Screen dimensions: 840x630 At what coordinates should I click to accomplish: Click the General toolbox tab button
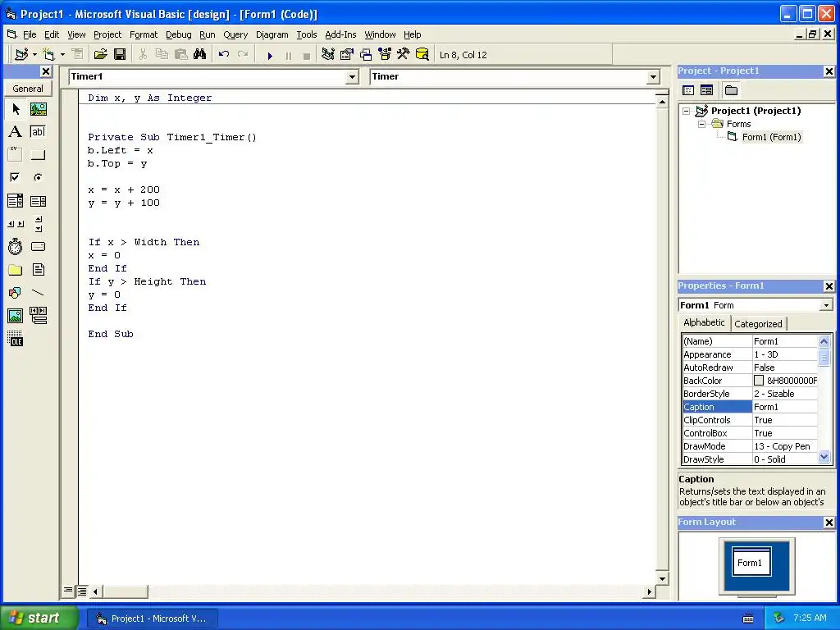point(28,89)
